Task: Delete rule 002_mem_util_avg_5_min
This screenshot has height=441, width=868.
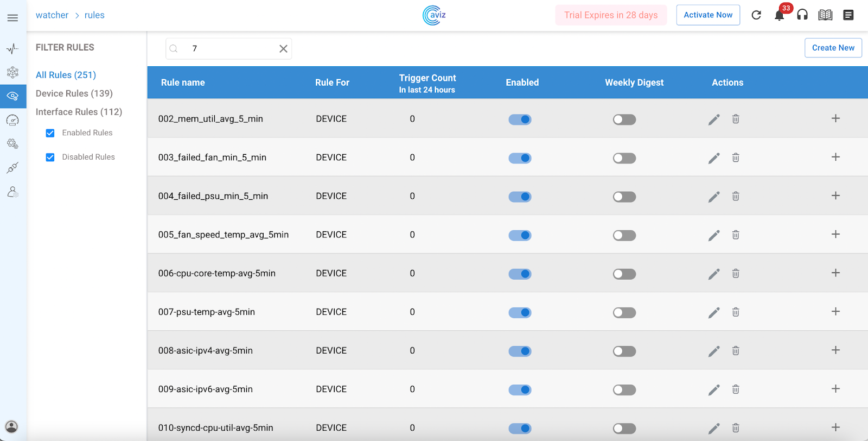Action: tap(736, 119)
